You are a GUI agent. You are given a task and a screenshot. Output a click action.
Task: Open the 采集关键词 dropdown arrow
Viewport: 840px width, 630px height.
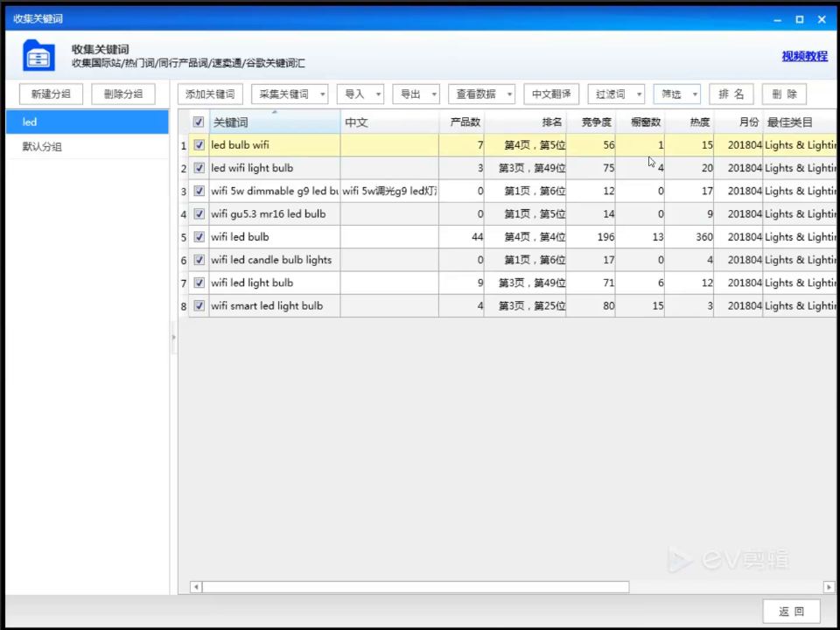[323, 94]
